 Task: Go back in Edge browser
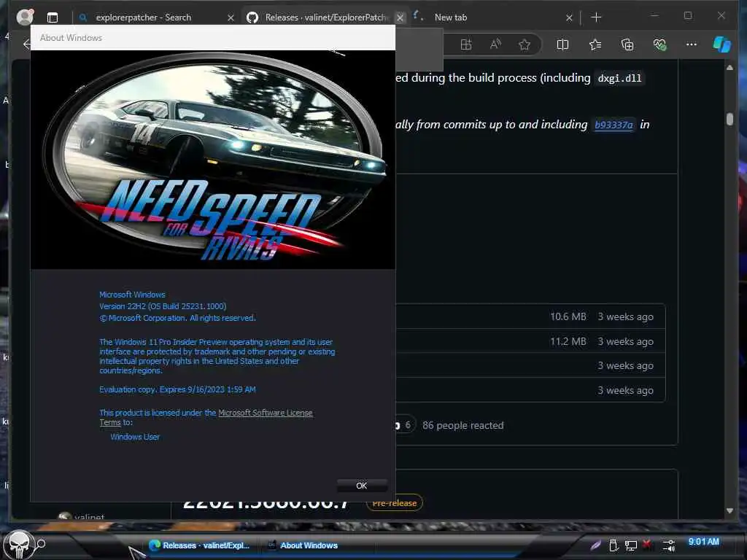point(27,44)
